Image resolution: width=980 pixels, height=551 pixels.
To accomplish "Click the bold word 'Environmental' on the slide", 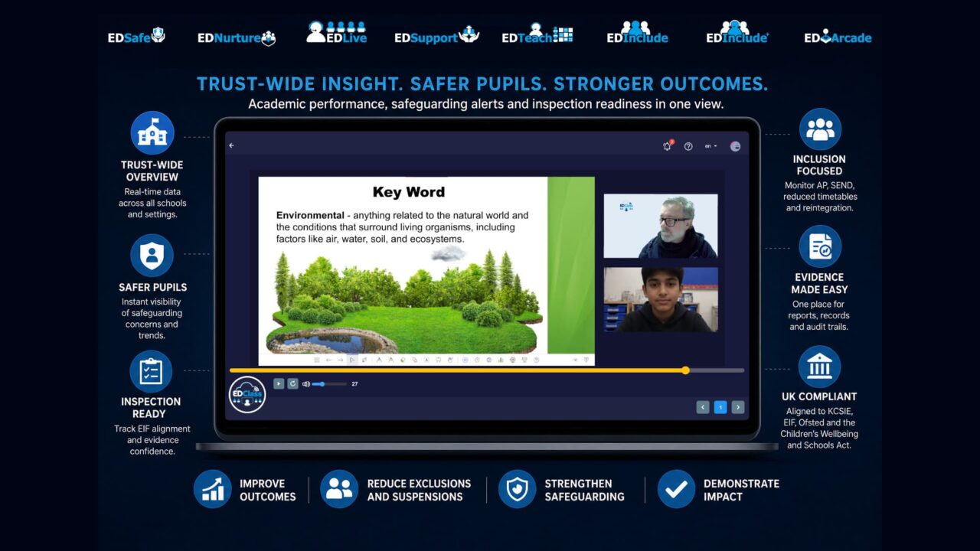I will pos(310,216).
